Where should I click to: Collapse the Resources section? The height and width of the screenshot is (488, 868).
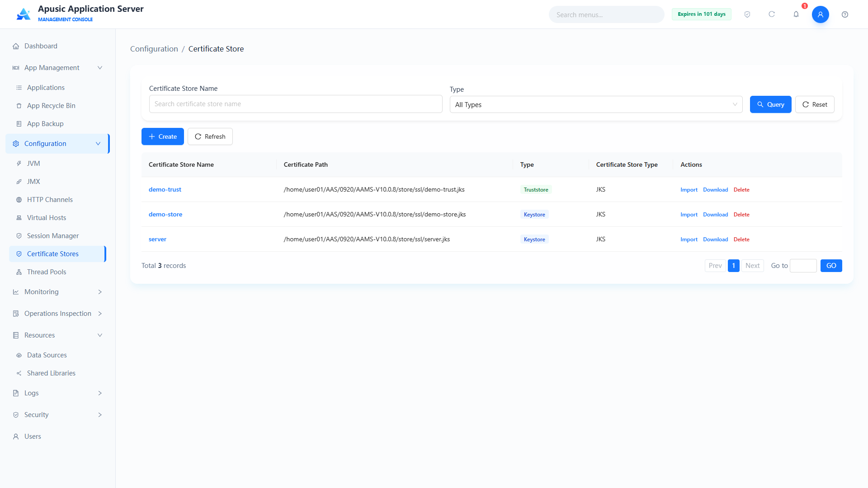coord(58,335)
